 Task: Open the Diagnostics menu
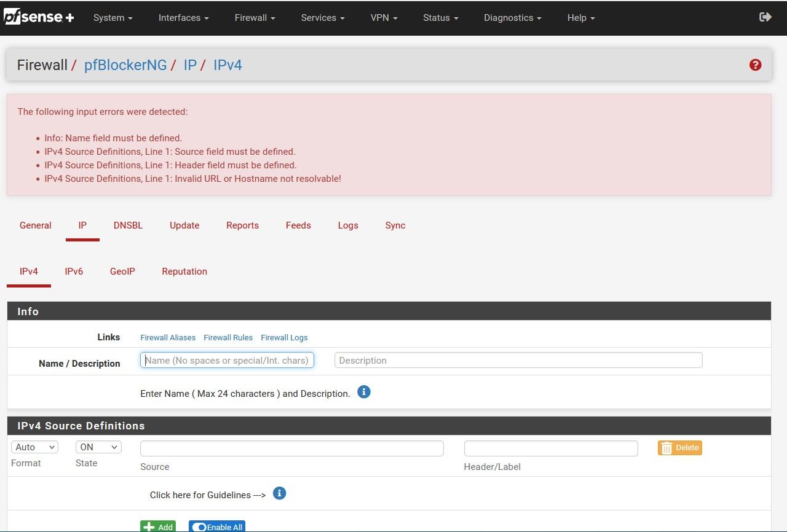click(513, 18)
